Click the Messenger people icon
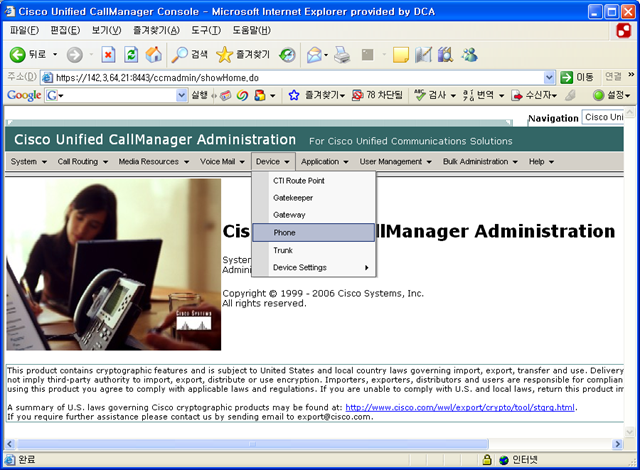The width and height of the screenshot is (640, 470). point(469,55)
